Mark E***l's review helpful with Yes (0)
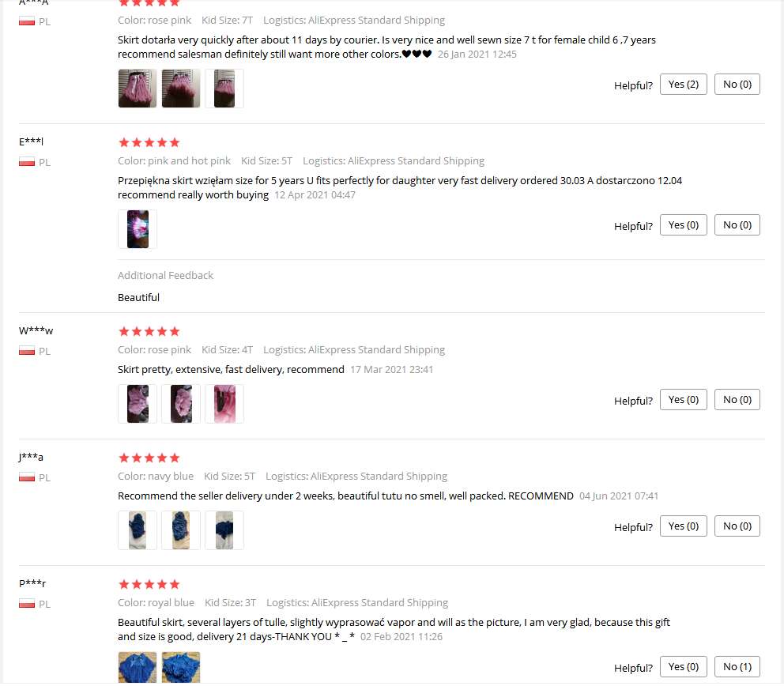784x686 pixels. 683,225
